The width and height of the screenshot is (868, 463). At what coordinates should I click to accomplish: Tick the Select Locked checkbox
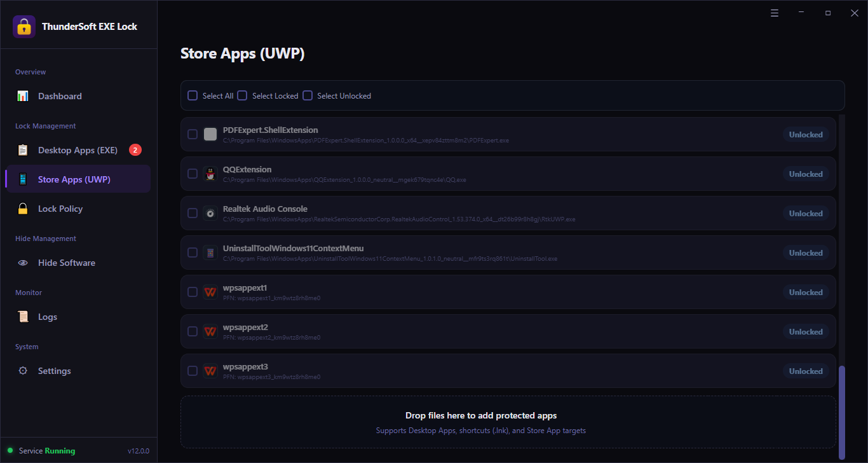point(242,95)
